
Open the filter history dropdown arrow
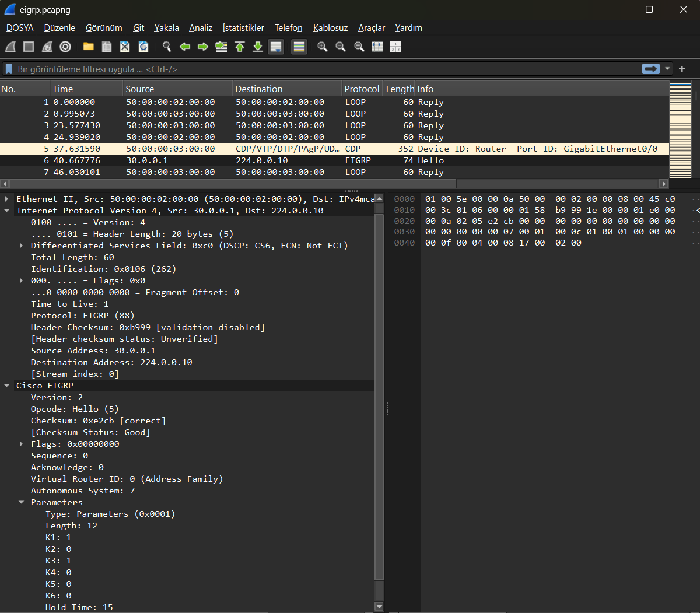click(x=667, y=69)
